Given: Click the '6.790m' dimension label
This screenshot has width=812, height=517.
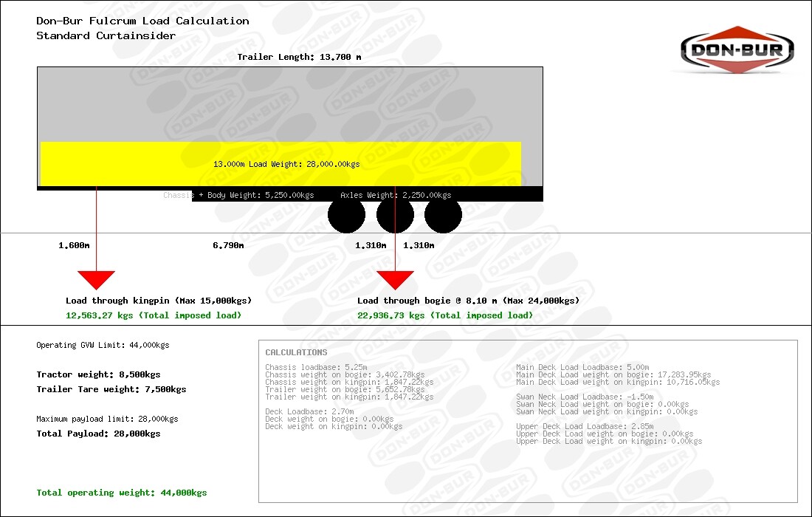Looking at the screenshot, I should [x=228, y=245].
